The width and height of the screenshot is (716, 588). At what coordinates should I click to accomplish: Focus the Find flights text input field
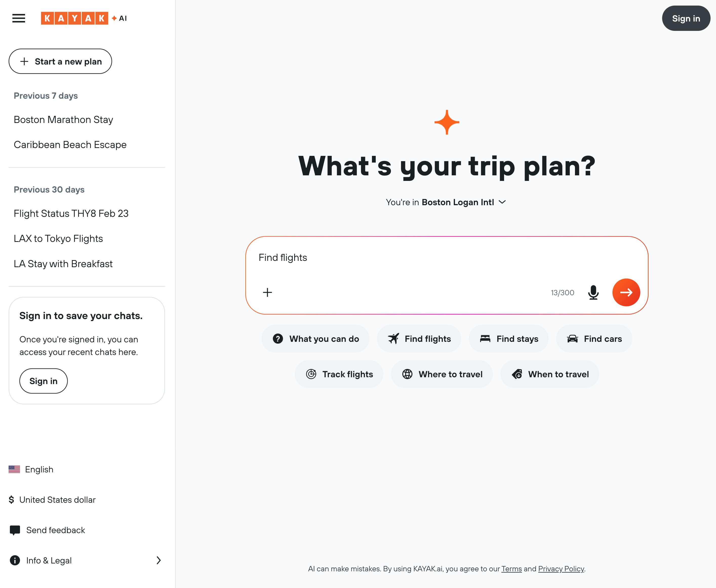tap(407, 258)
